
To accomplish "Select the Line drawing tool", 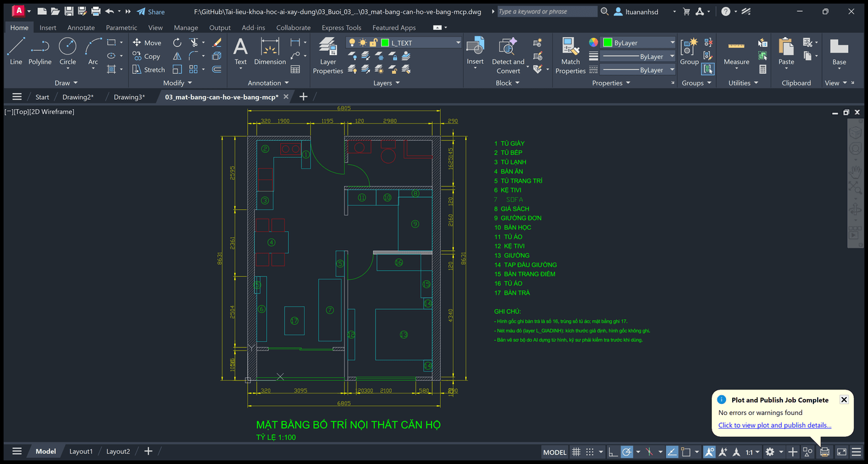I will click(16, 51).
